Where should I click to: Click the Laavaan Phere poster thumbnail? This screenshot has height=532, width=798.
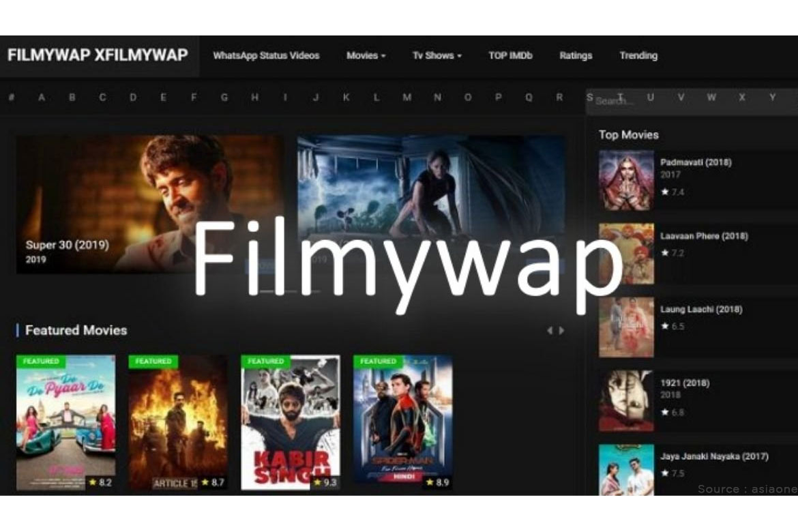[x=626, y=254]
